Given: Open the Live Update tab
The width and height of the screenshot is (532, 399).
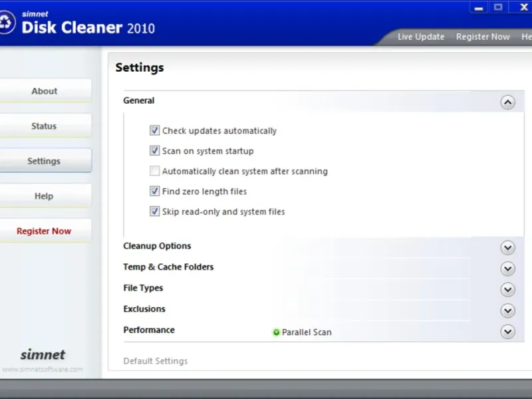Looking at the screenshot, I should (x=421, y=37).
